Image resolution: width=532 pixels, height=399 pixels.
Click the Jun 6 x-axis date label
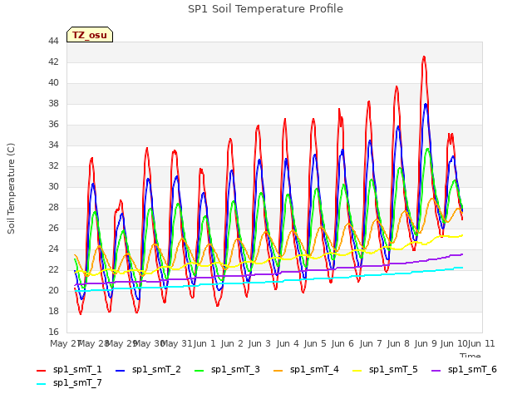343,343
